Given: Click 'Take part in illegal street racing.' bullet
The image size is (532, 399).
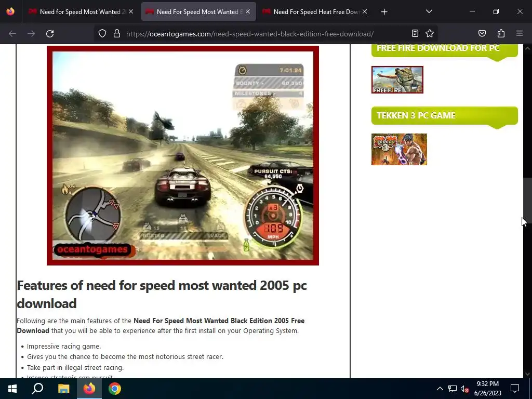Looking at the screenshot, I should tap(75, 367).
